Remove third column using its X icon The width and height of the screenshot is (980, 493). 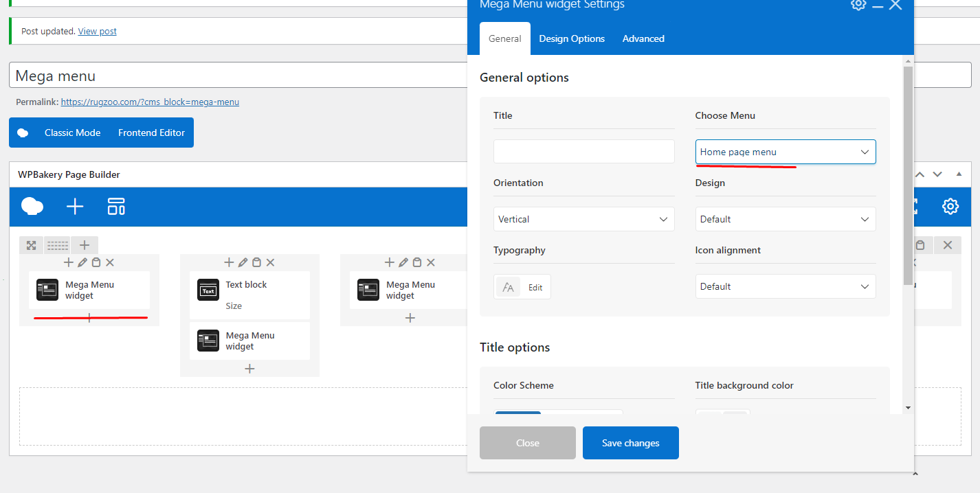point(431,262)
